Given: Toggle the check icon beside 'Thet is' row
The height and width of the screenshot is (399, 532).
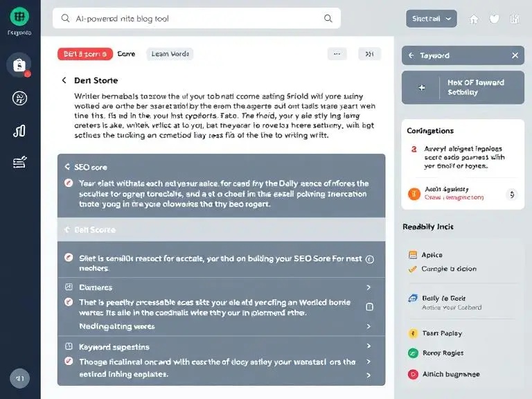Looking at the screenshot, I should pyautogui.click(x=69, y=301).
